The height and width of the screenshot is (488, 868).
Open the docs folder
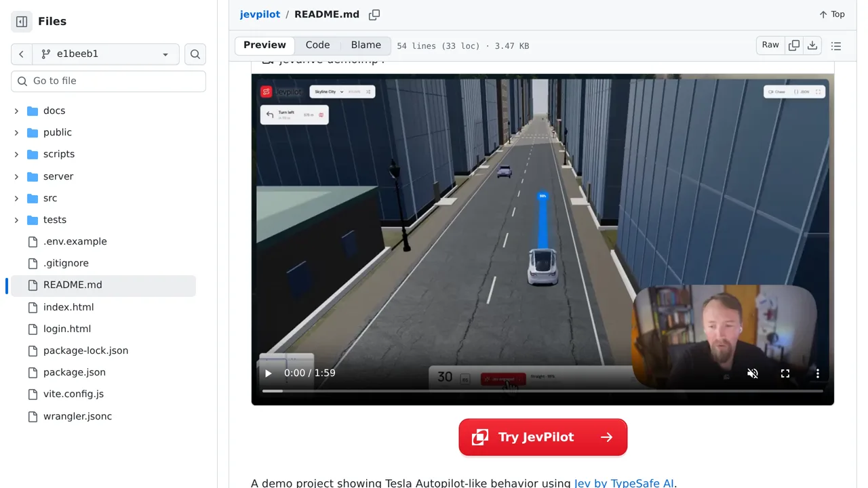[x=54, y=110]
